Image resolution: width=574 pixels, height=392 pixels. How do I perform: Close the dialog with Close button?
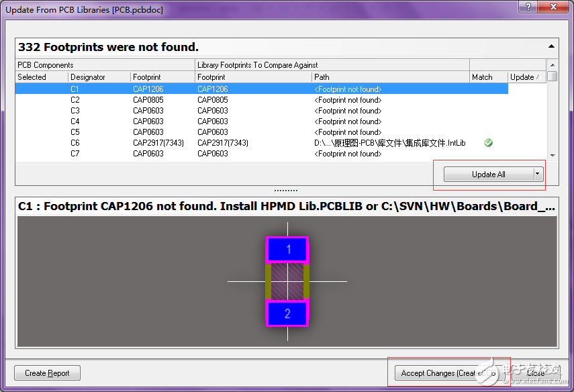click(x=536, y=373)
